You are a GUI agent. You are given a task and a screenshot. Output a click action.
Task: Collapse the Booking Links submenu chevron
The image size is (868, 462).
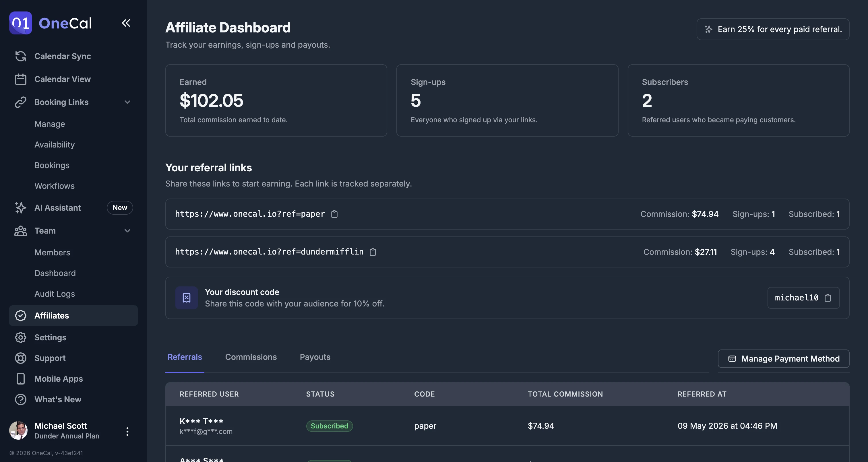click(127, 102)
